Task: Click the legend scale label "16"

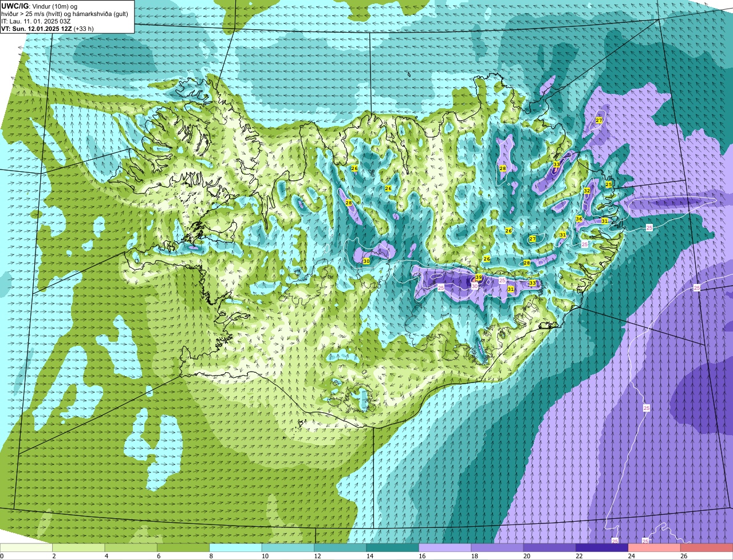Action: click(422, 556)
